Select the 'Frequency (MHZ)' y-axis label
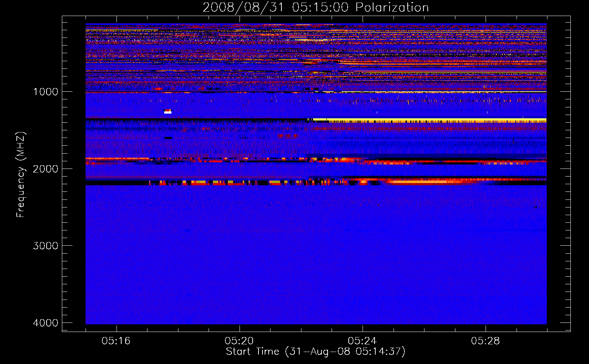Viewport: 589px width, 364px height. click(x=21, y=175)
